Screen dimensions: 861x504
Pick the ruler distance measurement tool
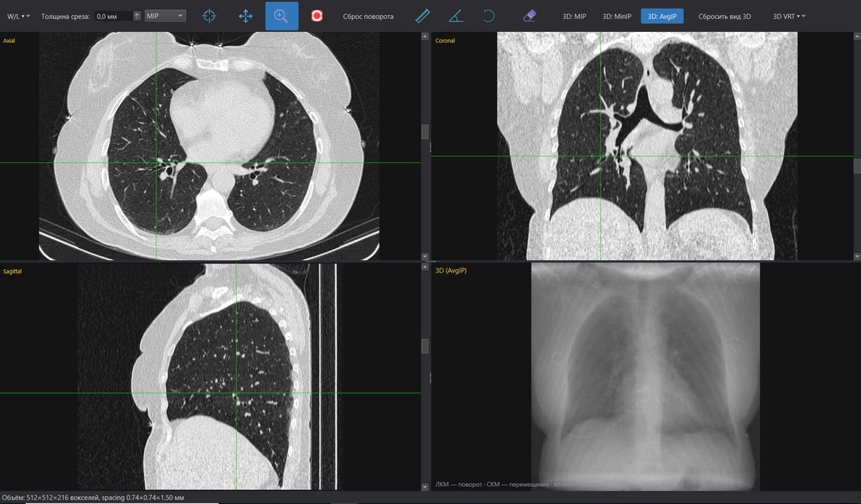click(423, 16)
